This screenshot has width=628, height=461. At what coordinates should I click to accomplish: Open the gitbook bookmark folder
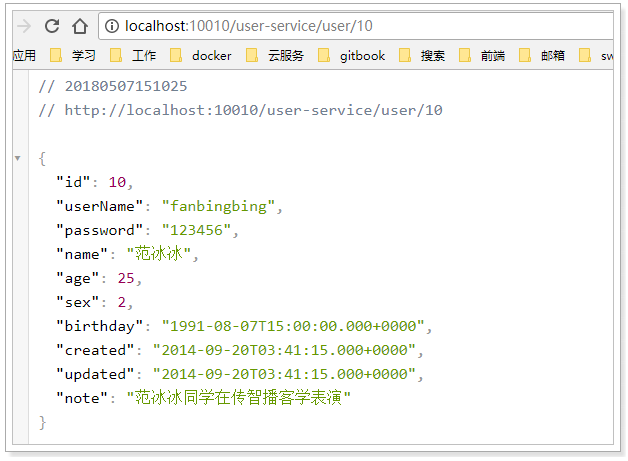click(351, 55)
